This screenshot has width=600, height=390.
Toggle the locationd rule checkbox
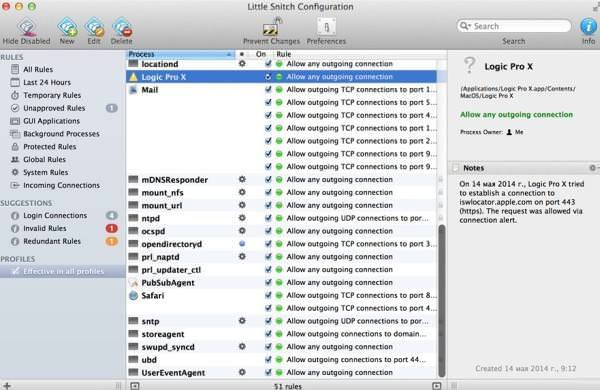[x=268, y=64]
